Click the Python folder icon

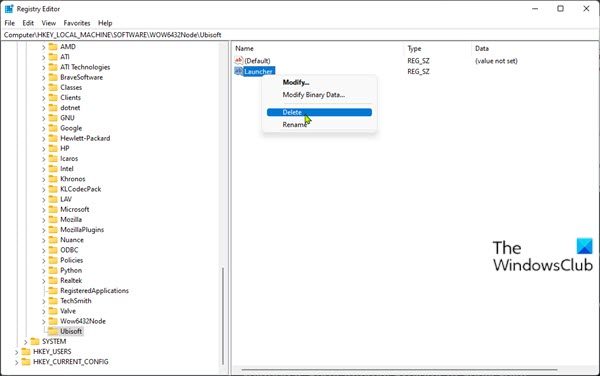pyautogui.click(x=53, y=270)
